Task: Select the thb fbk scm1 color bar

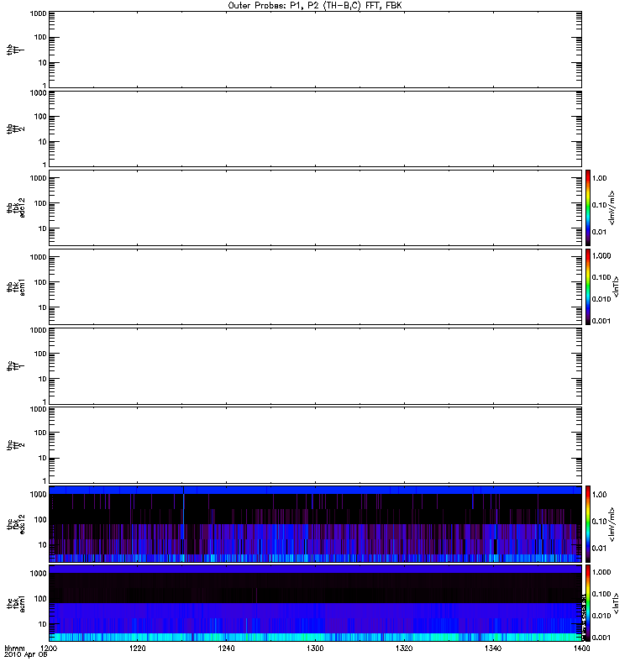Action: (x=588, y=286)
